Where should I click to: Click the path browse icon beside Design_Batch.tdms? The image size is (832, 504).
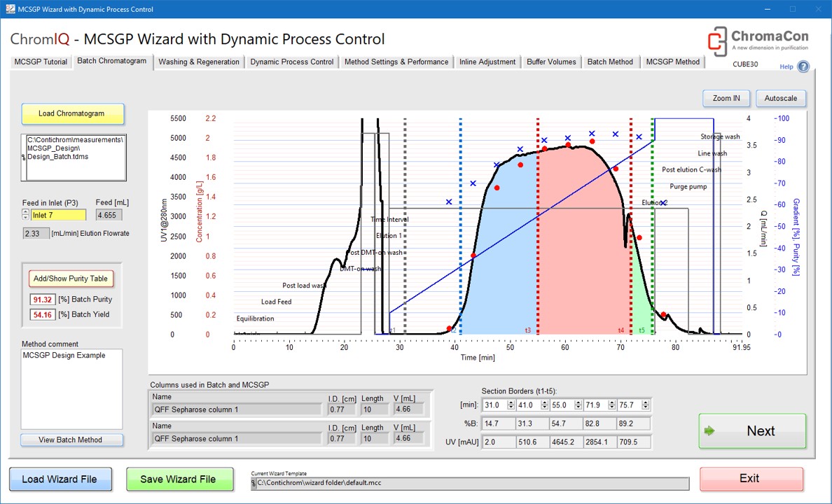pyautogui.click(x=25, y=157)
